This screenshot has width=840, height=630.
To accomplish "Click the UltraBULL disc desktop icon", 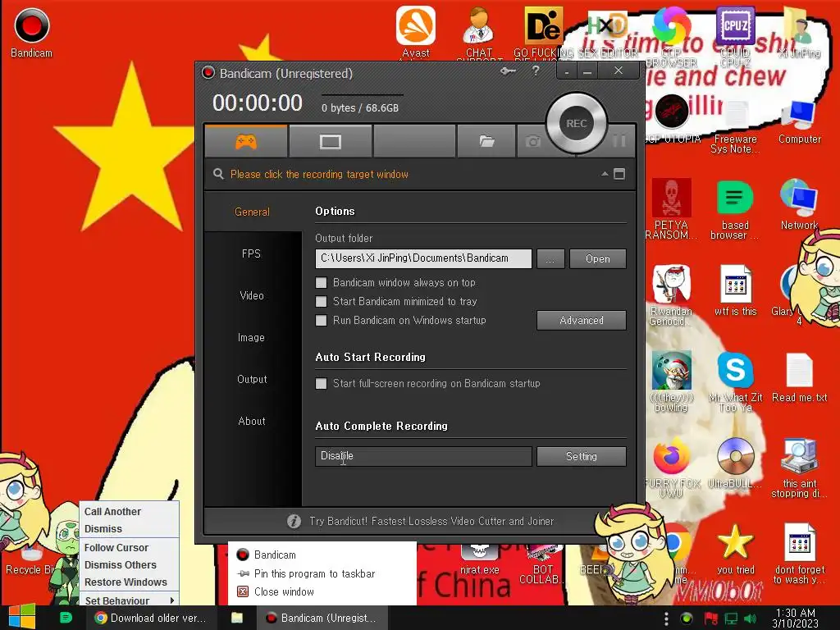I will pyautogui.click(x=735, y=463).
